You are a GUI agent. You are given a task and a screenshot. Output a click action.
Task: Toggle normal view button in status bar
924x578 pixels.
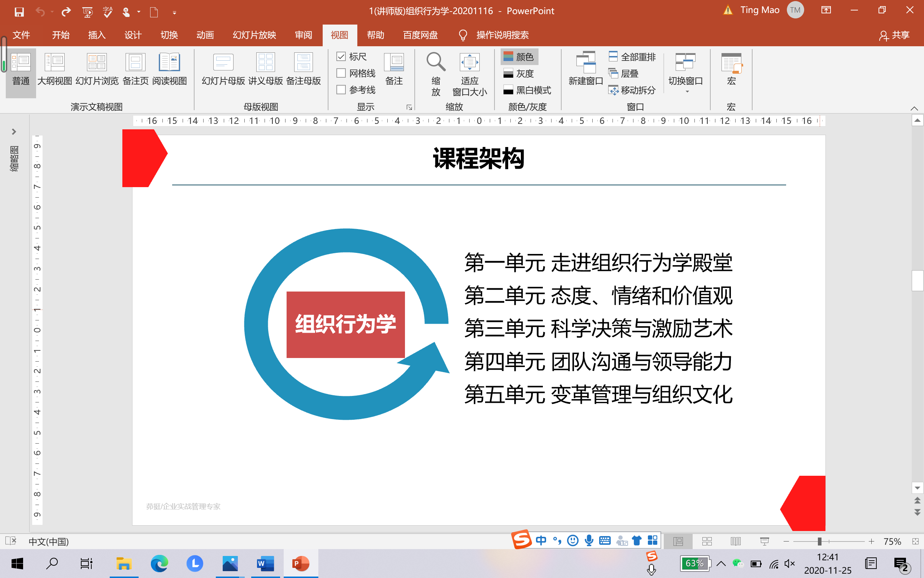tap(678, 541)
